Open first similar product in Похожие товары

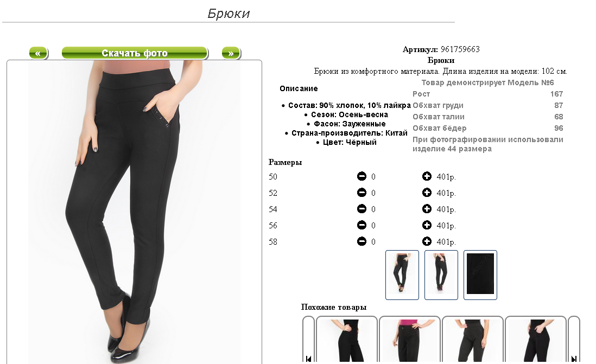coord(347,340)
